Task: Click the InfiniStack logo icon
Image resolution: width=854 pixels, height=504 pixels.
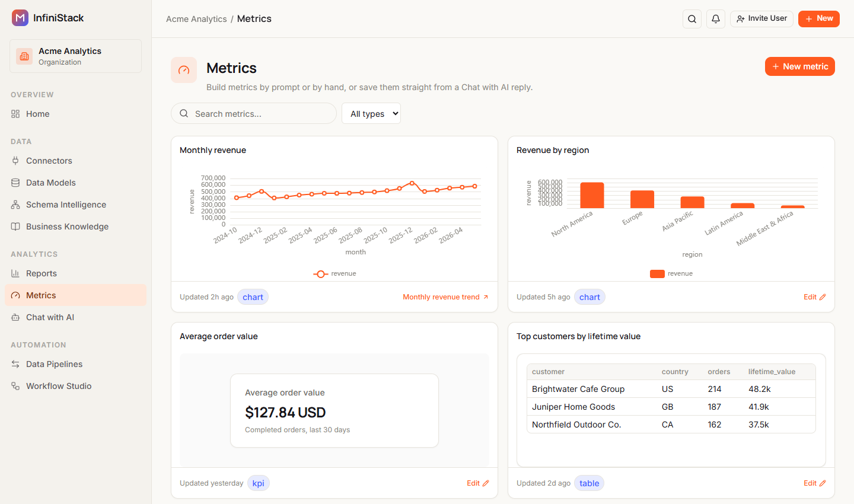Action: (x=20, y=18)
